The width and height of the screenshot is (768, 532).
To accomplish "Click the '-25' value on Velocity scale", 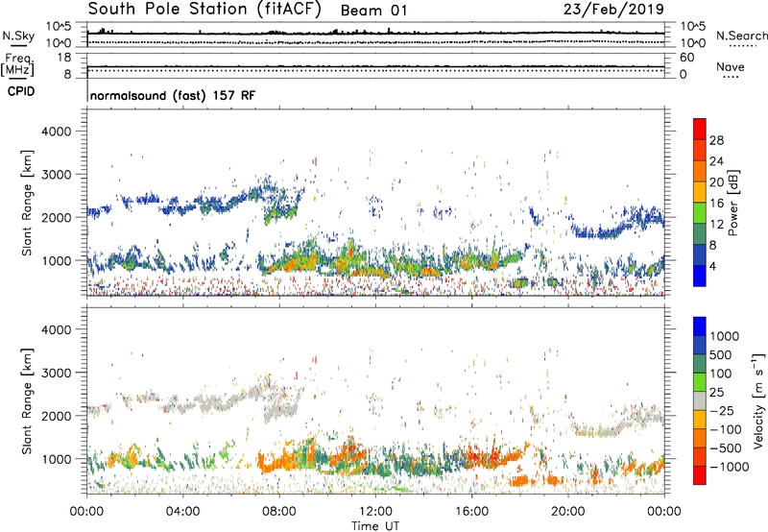I will 721,411.
